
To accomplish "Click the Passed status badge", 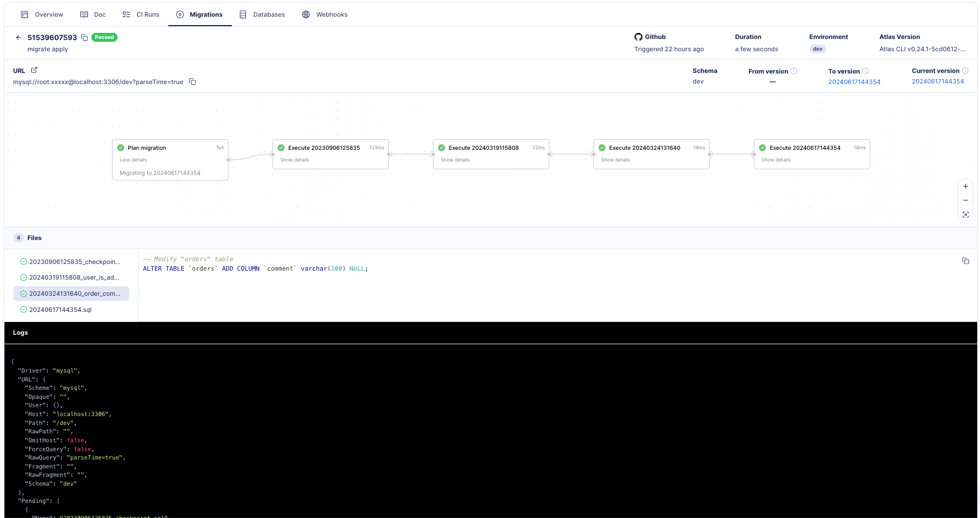I will 104,37.
